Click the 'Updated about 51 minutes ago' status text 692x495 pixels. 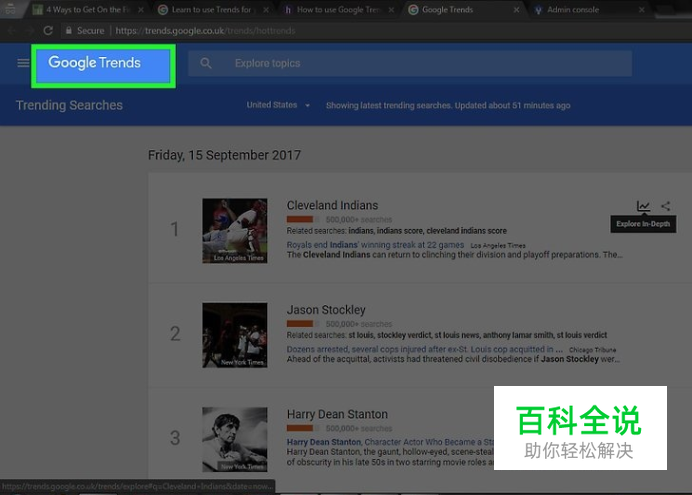(512, 105)
